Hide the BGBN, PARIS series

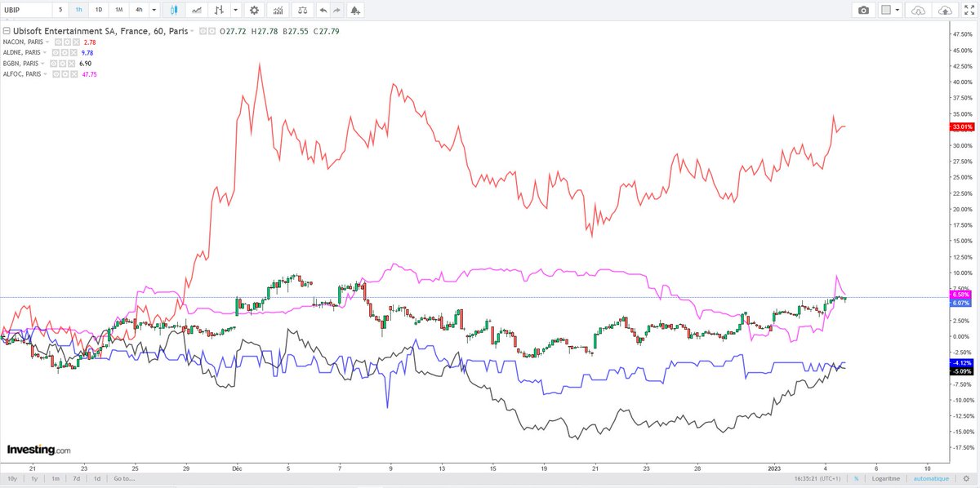pyautogui.click(x=55, y=64)
